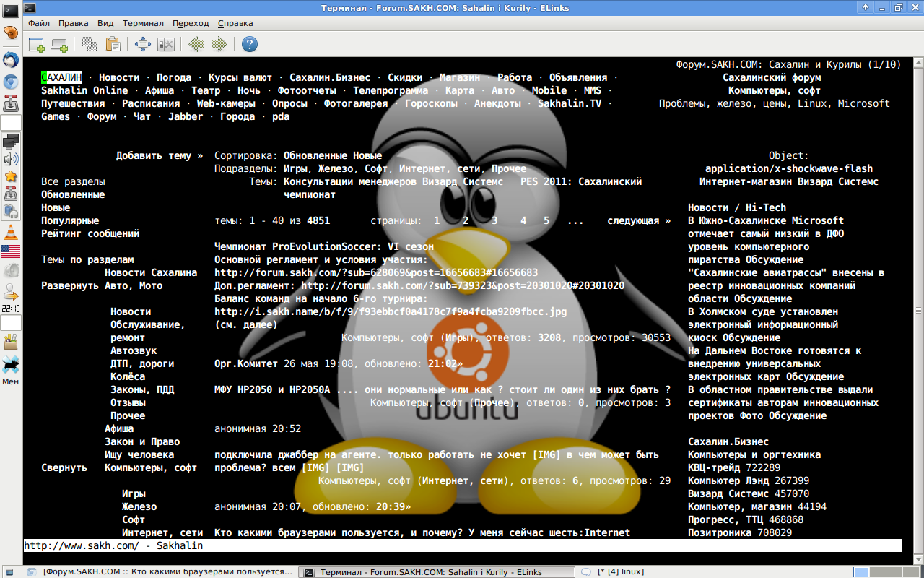This screenshot has height=578, width=924.
Task: Collapse Компьютеры, софт via Свернуть
Action: coord(64,467)
